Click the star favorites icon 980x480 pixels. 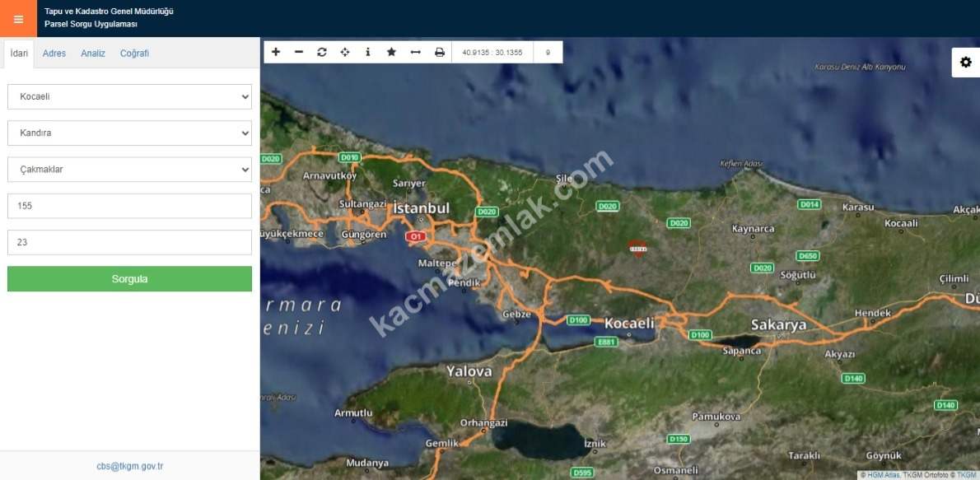pyautogui.click(x=391, y=52)
